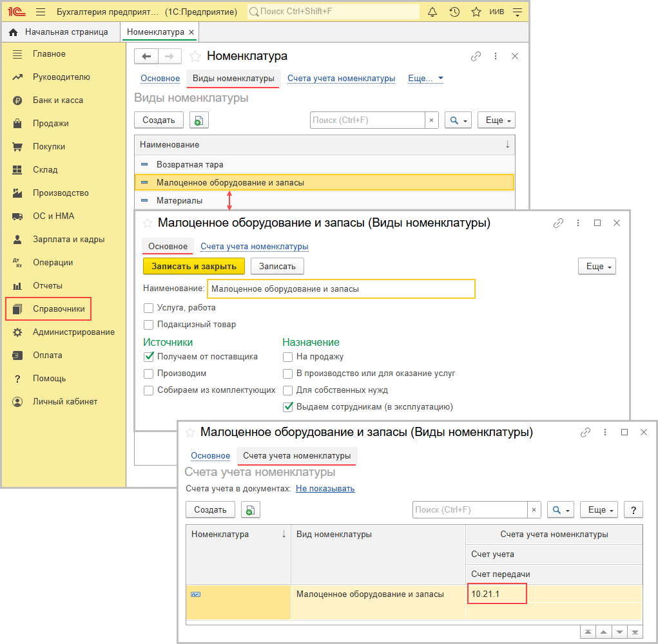Enable the На продажу checkbox

click(288, 357)
